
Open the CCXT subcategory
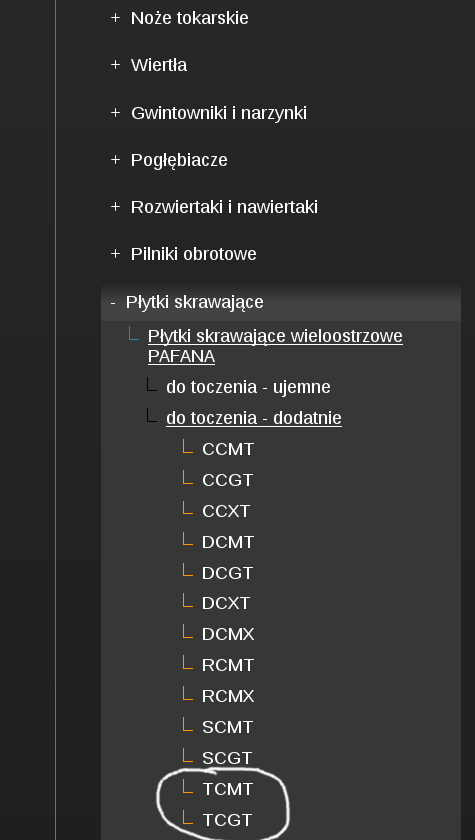(x=225, y=511)
